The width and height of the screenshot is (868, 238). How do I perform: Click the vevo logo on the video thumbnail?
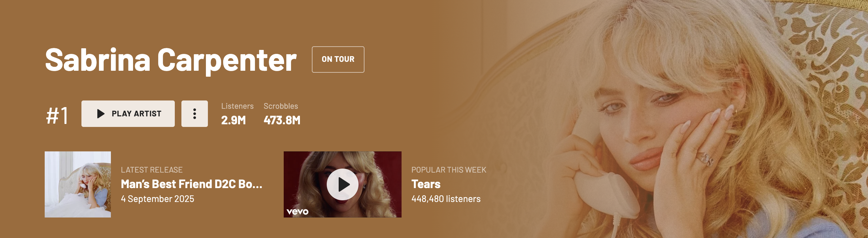click(297, 212)
